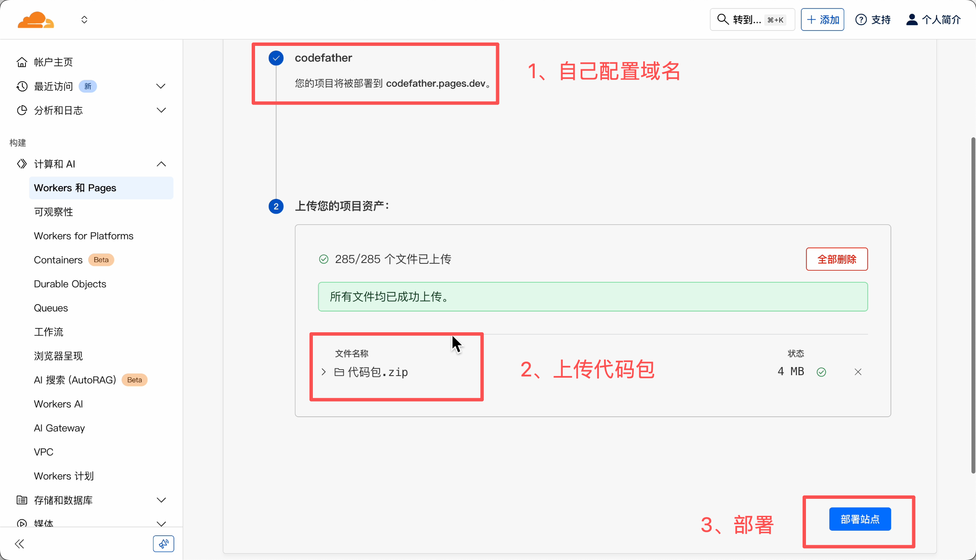
Task: Open the 支持 help icon
Action: click(861, 20)
